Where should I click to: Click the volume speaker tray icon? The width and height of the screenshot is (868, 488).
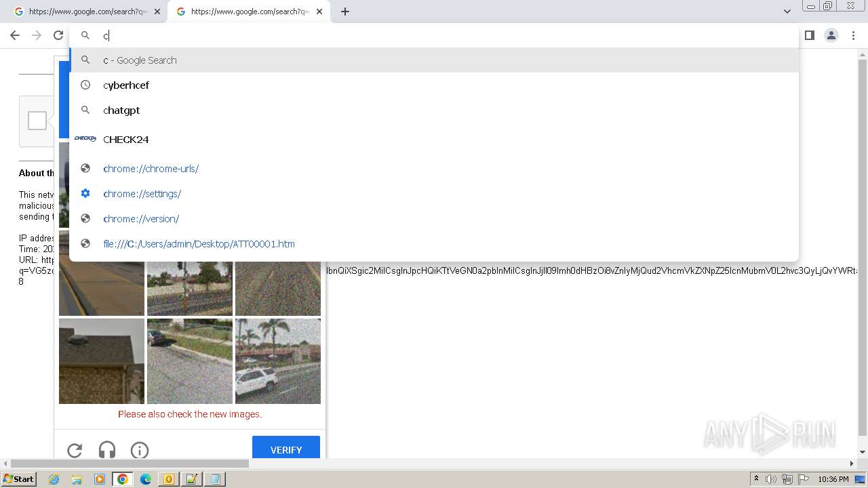[771, 479]
